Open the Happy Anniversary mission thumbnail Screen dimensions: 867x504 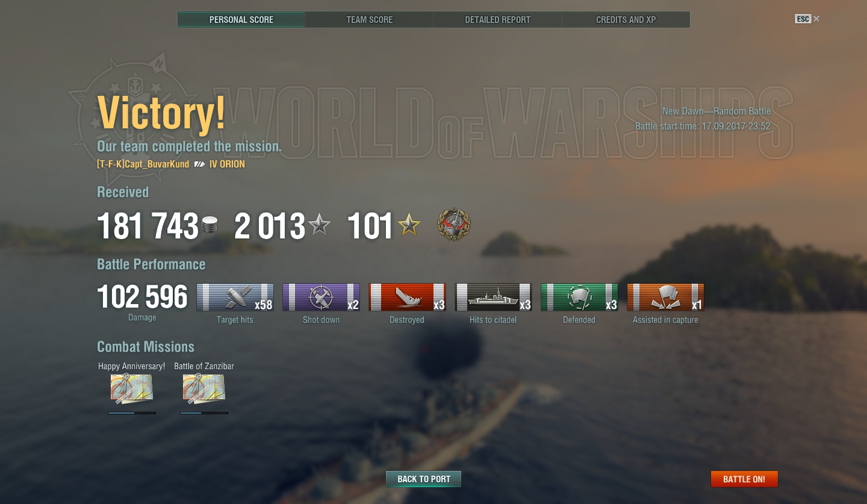click(x=131, y=389)
